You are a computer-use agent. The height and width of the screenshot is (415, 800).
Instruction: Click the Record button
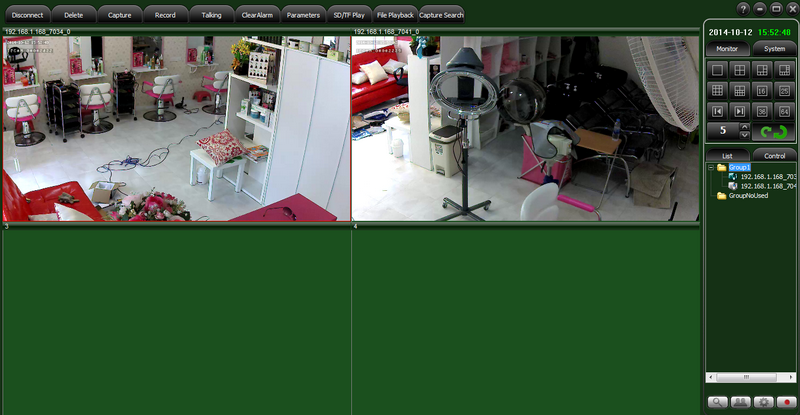[x=165, y=15]
